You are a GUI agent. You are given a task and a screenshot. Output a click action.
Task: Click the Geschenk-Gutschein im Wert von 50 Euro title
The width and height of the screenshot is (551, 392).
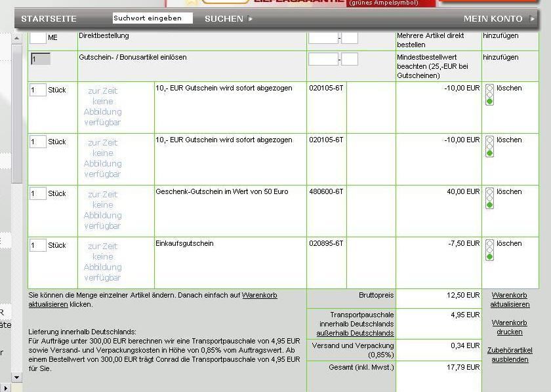click(222, 192)
